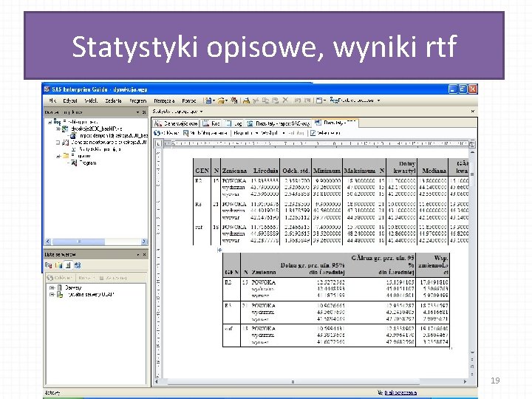The width and height of the screenshot is (532, 399).
Task: Collapse the dyskalkulia2000 data node
Action: (58, 129)
